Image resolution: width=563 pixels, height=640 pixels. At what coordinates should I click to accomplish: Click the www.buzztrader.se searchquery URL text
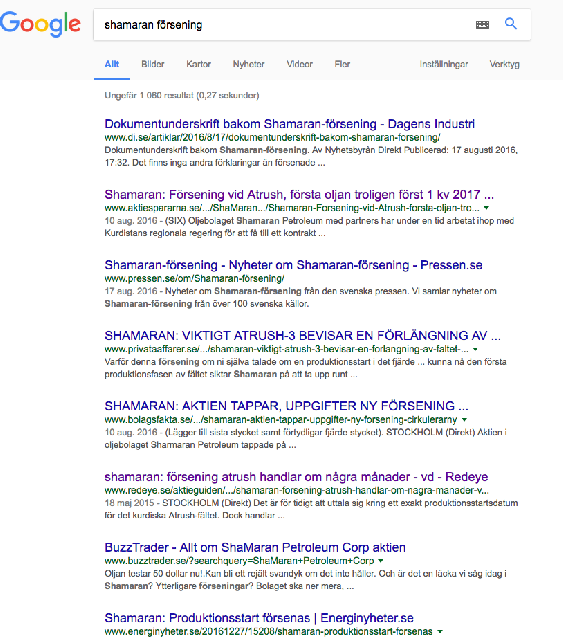(x=239, y=561)
